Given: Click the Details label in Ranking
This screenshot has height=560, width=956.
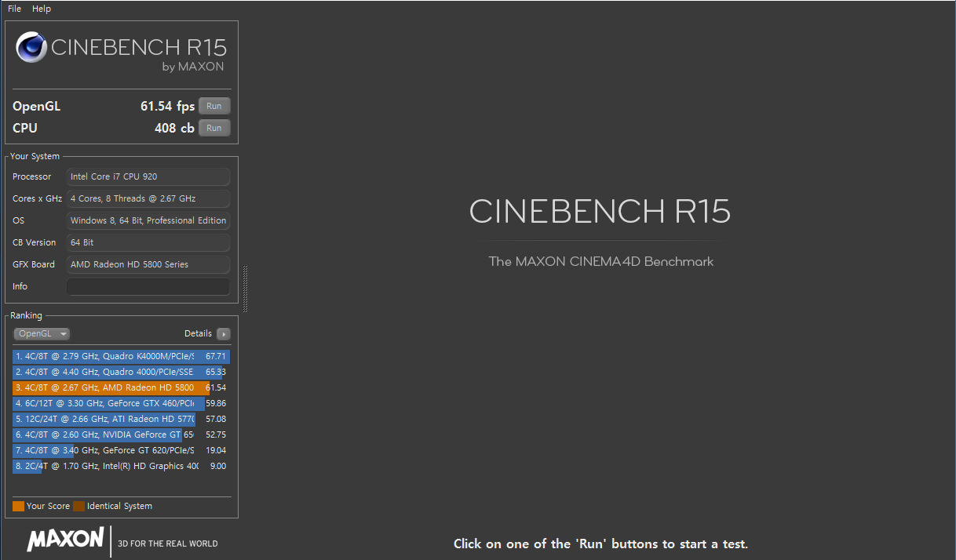Looking at the screenshot, I should pyautogui.click(x=198, y=333).
